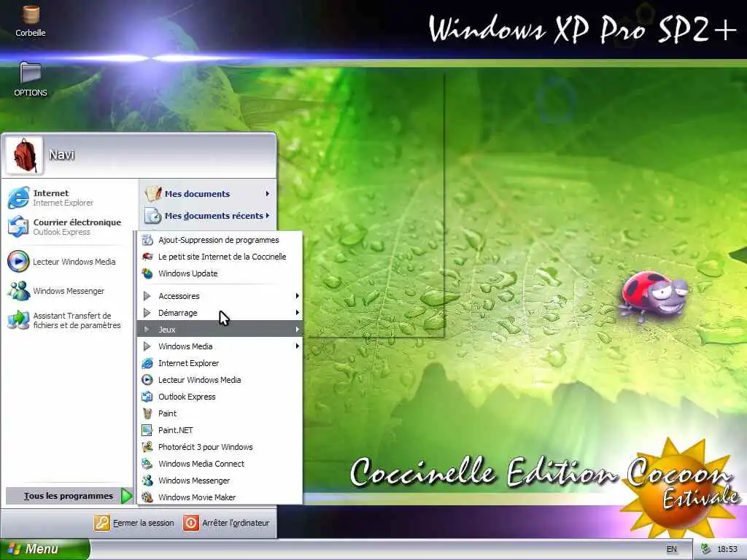The image size is (747, 560).
Task: Open the Accessoires program group
Action: click(x=220, y=296)
